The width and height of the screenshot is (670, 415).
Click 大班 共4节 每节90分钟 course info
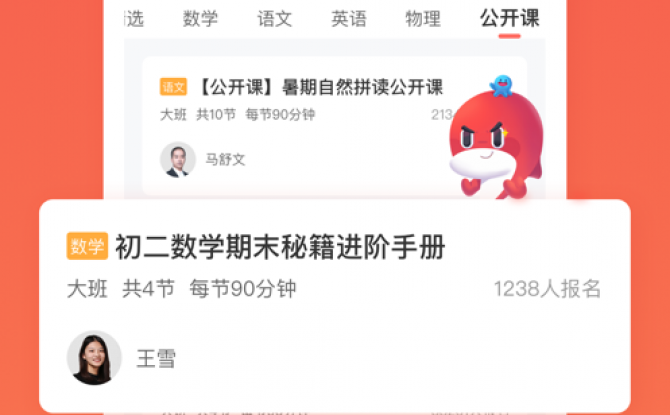[x=182, y=288]
